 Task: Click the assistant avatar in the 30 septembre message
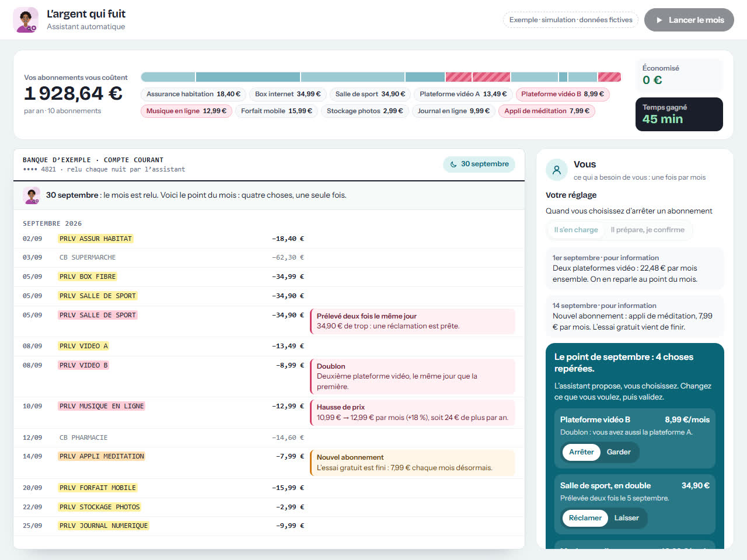[x=32, y=195]
